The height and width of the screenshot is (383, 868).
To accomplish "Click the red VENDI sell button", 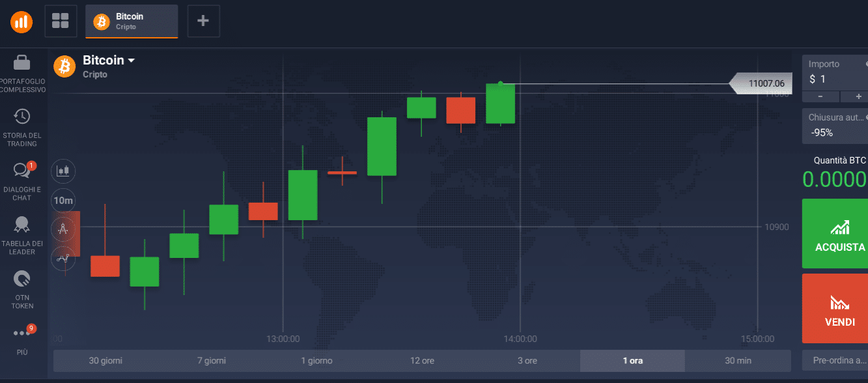I will (835, 308).
